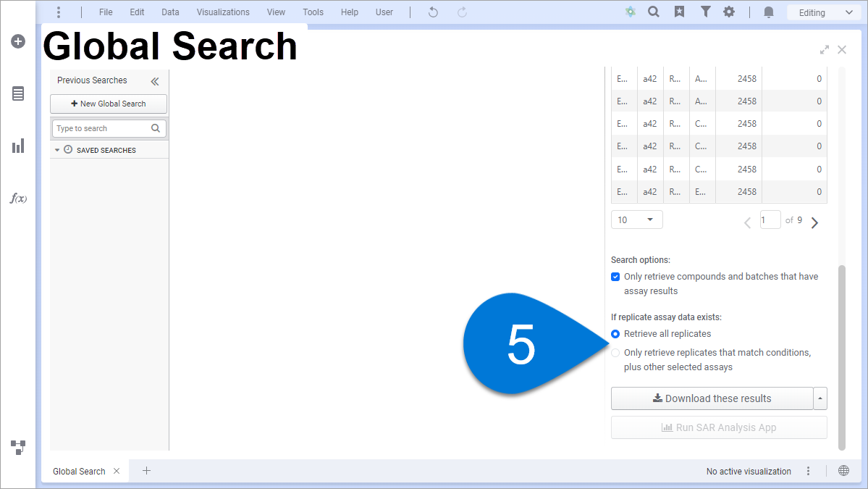Open the Editing mode dropdown
The width and height of the screenshot is (868, 489).
[825, 12]
